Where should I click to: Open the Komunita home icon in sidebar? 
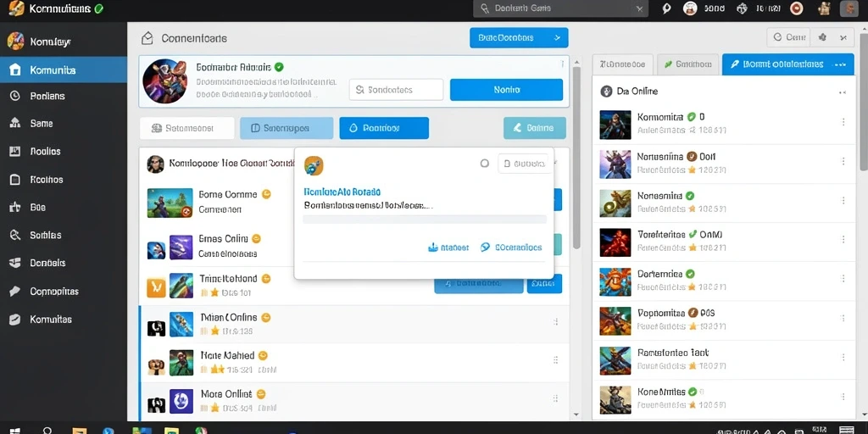[15, 70]
